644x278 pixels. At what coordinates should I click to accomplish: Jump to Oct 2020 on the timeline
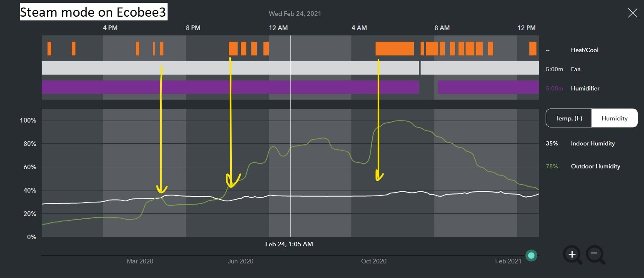[x=374, y=261]
